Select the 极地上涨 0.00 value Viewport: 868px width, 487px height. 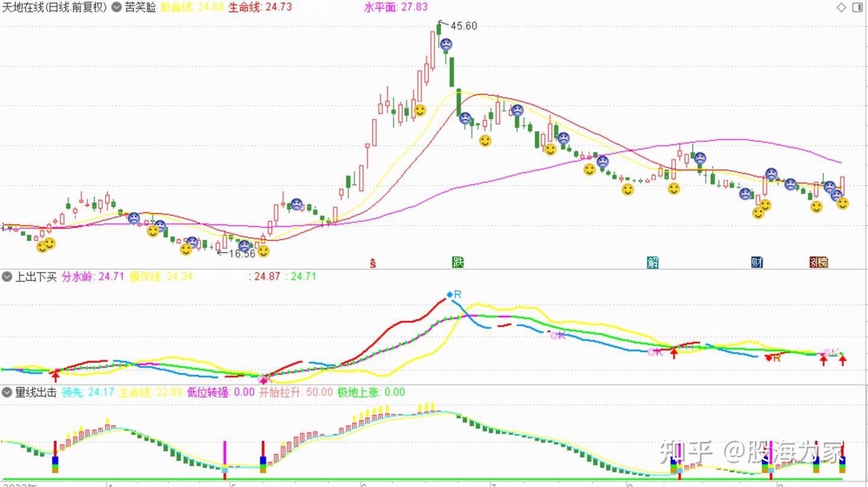click(x=371, y=393)
